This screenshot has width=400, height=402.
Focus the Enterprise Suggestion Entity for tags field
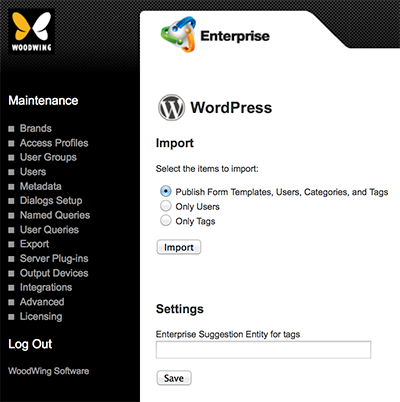point(263,350)
